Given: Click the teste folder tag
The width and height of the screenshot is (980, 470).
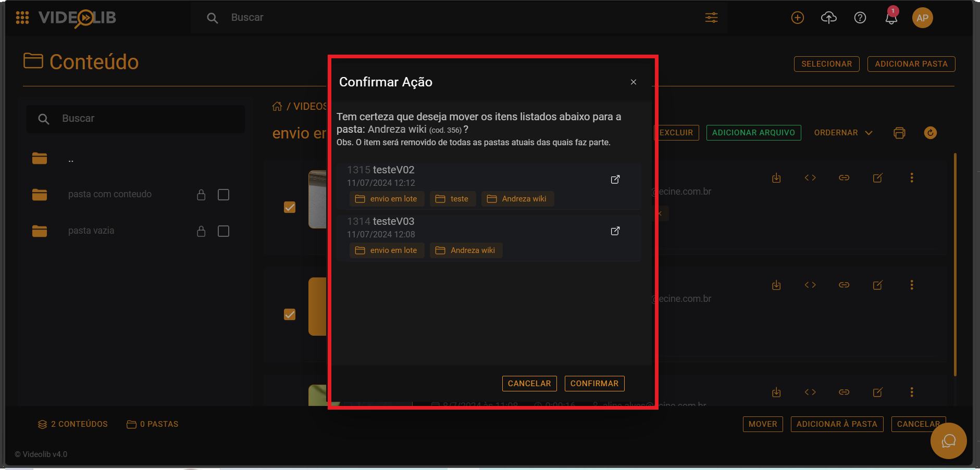Looking at the screenshot, I should point(452,199).
